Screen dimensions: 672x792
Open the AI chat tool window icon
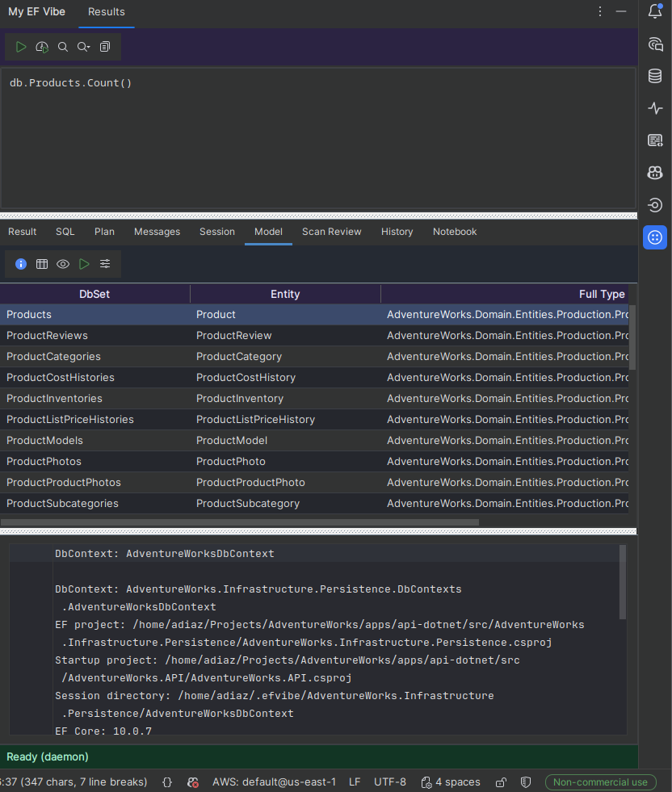[x=655, y=44]
